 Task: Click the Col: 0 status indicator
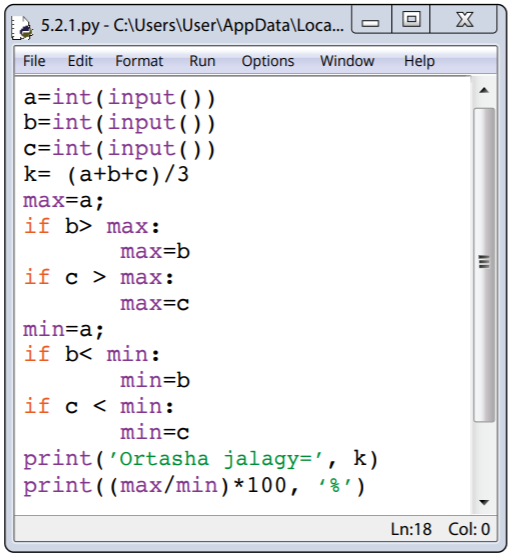tap(469, 529)
